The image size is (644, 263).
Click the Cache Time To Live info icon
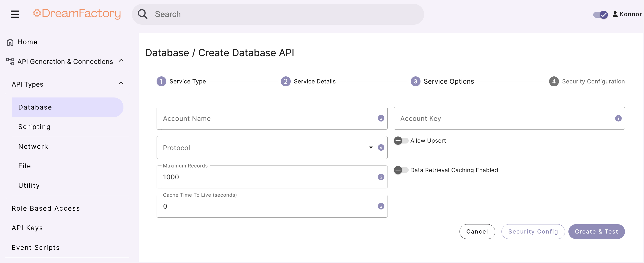tap(381, 206)
